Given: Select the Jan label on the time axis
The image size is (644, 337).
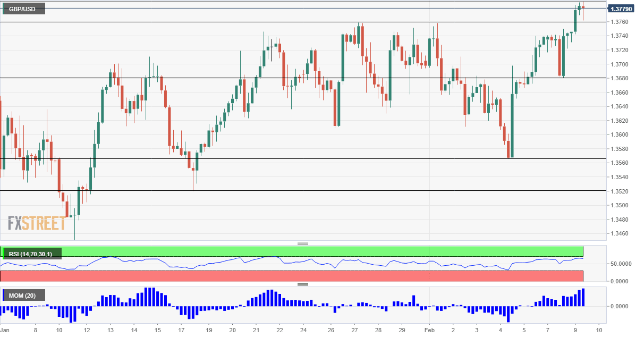Looking at the screenshot, I should click(x=5, y=330).
